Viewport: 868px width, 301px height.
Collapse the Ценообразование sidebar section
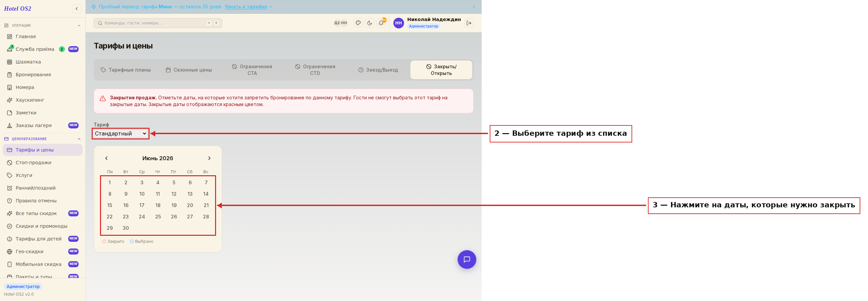pyautogui.click(x=79, y=139)
